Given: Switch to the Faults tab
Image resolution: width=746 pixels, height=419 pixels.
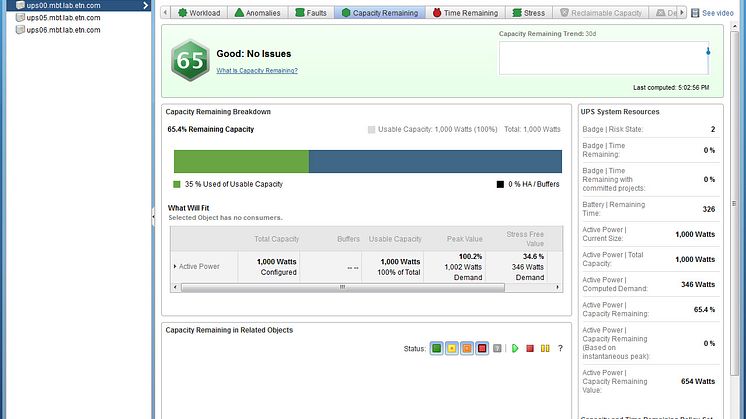Looking at the screenshot, I should click(x=311, y=13).
